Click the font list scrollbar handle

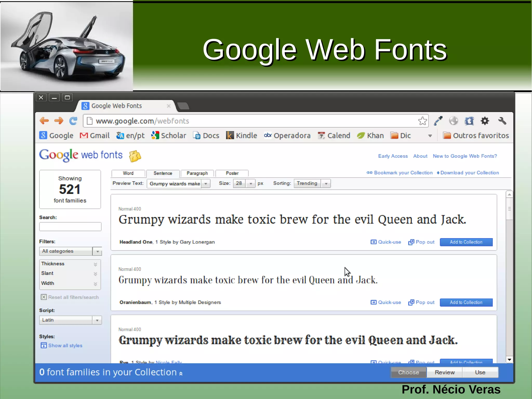pos(509,209)
